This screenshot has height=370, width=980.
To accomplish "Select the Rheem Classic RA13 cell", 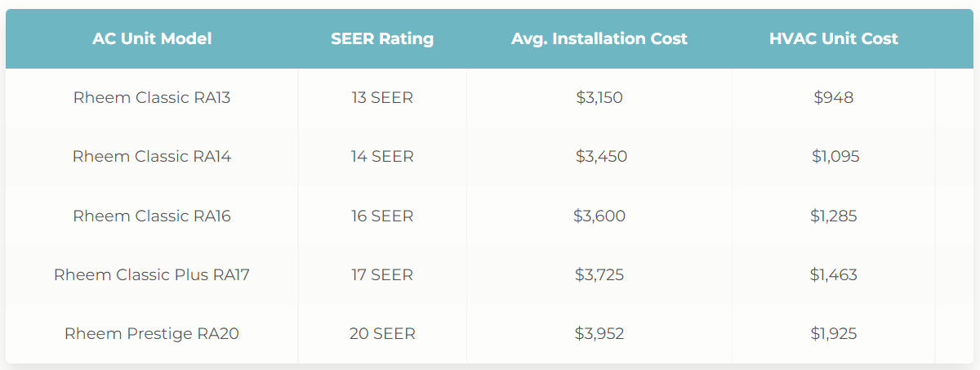I will coord(152,98).
